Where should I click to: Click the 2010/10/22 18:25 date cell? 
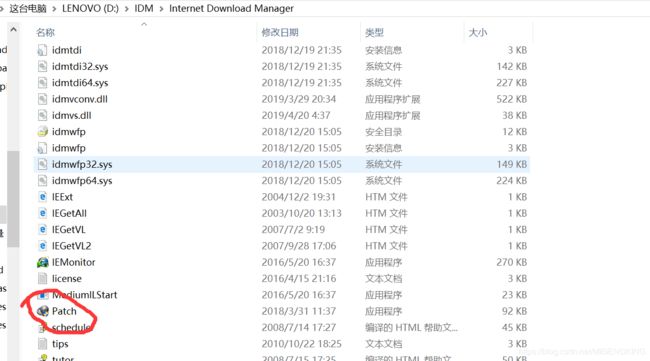pyautogui.click(x=301, y=344)
